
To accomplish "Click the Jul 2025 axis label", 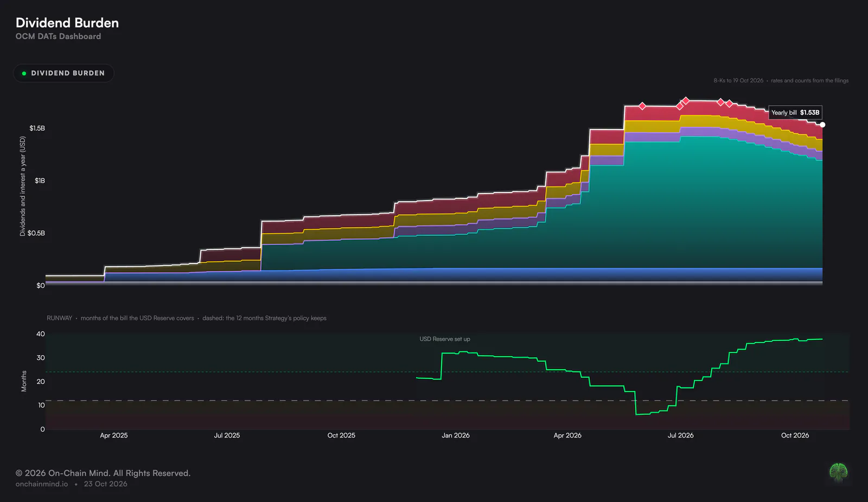I will pos(227,435).
